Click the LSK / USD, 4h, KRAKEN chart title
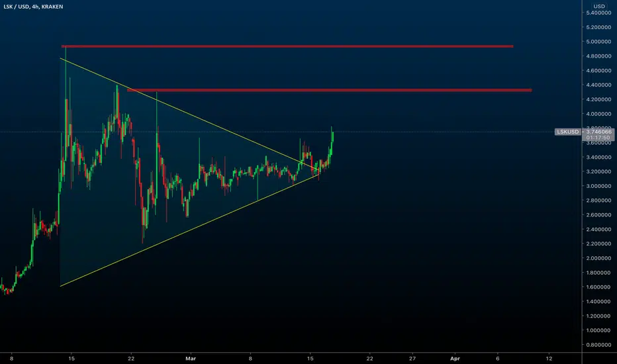Image resolution: width=617 pixels, height=364 pixels. tap(33, 7)
